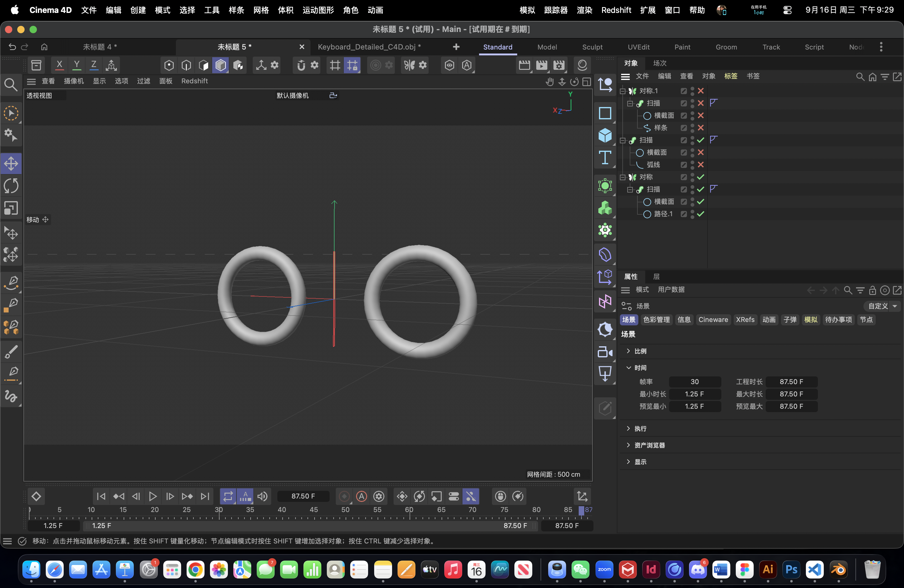Screen dimensions: 904x588
Task: Click the current frame field 87.50 F
Action: tap(303, 496)
